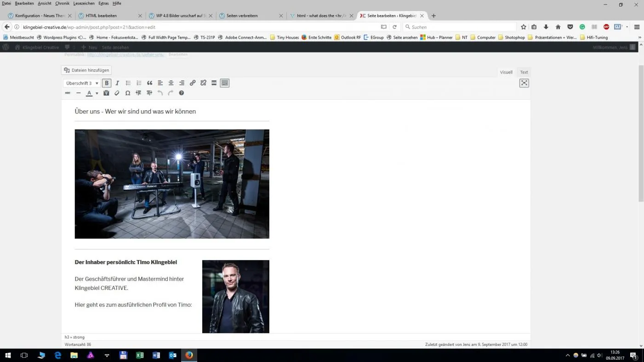Open special character Omega picker
The height and width of the screenshot is (362, 644).
[128, 93]
